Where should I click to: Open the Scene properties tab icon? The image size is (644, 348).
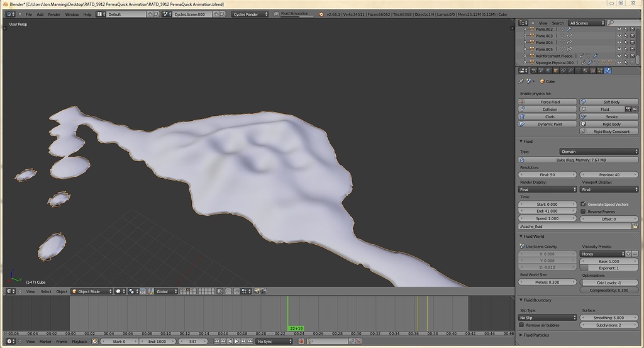541,70
